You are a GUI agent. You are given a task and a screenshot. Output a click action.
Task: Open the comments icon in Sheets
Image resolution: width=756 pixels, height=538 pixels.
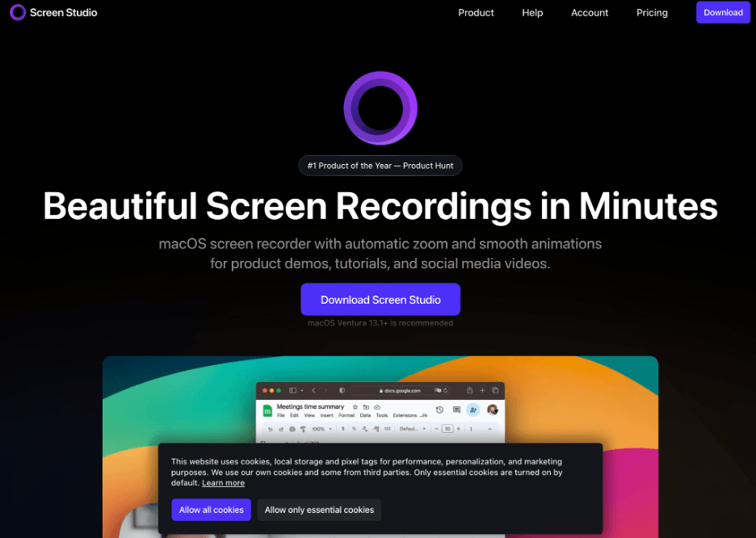pyautogui.click(x=456, y=410)
